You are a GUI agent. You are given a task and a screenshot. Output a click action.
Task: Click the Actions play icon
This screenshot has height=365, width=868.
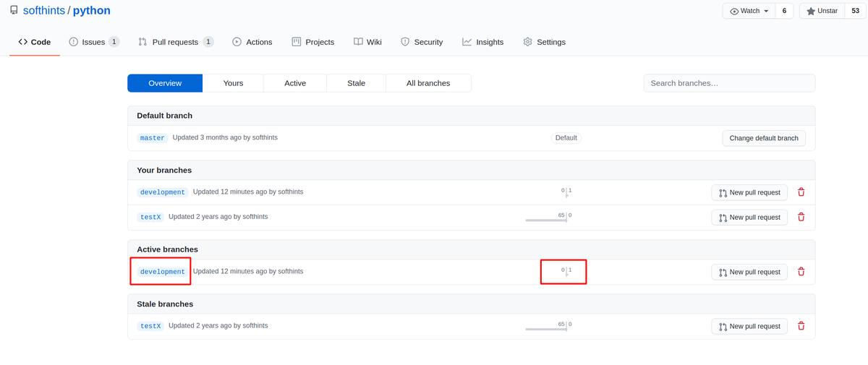pos(237,42)
